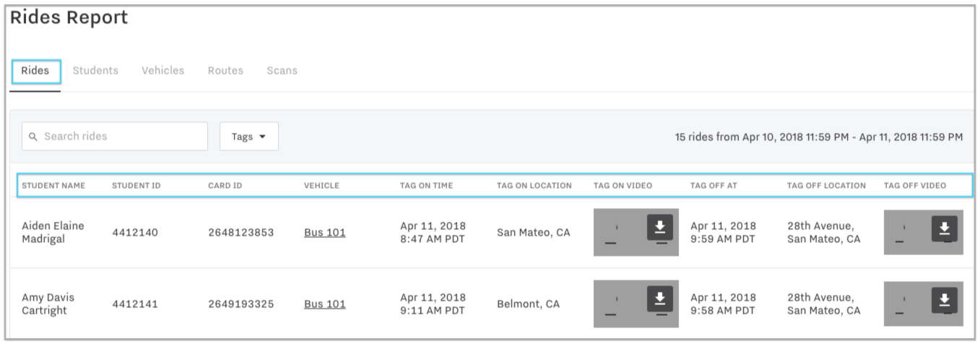This screenshot has width=980, height=344.
Task: Open the Tags dropdown filter
Action: (x=248, y=137)
